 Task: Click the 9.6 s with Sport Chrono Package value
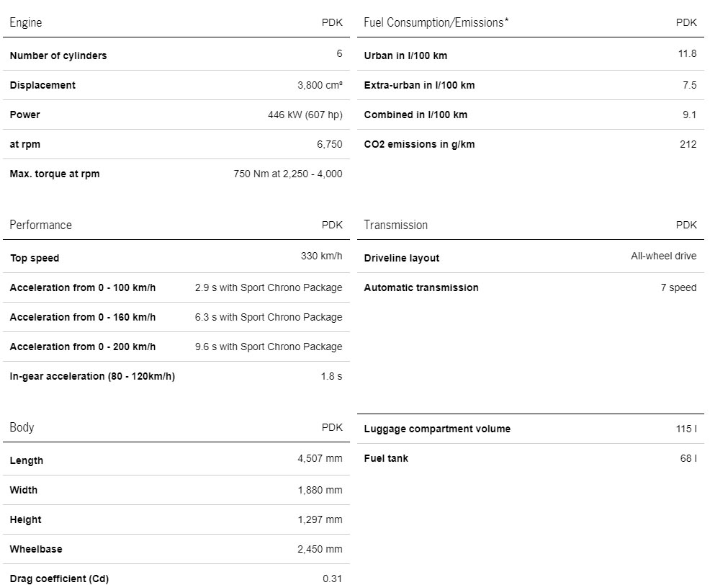(269, 347)
